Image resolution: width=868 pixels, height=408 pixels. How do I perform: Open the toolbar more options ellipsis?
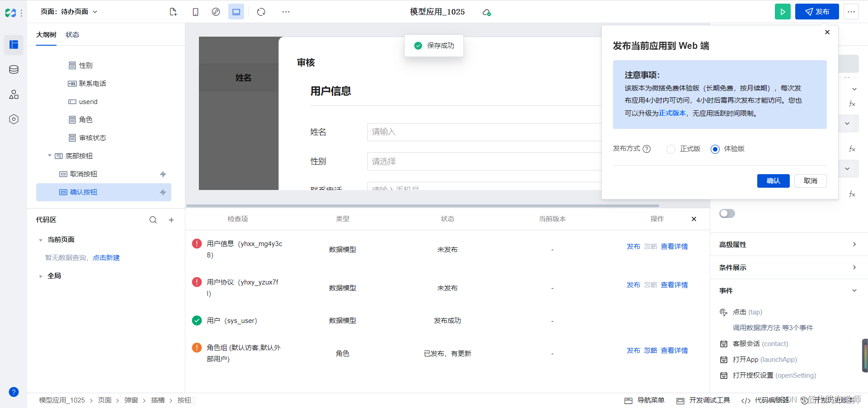click(x=286, y=12)
